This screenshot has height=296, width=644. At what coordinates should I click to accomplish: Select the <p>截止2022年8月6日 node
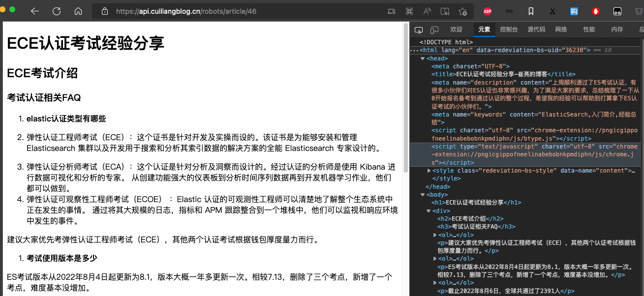coord(506,291)
